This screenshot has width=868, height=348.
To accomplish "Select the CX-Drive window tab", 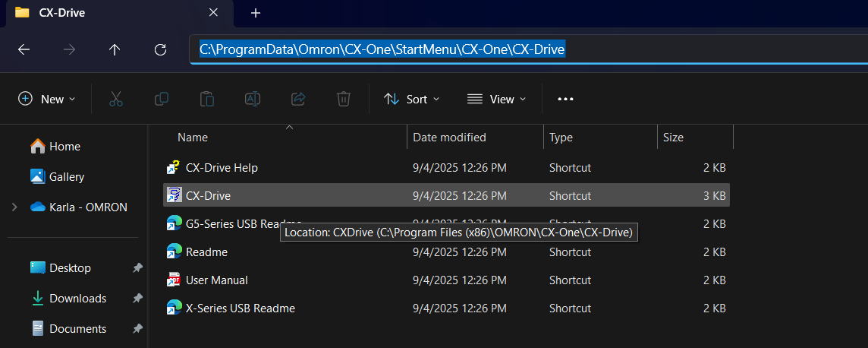I will [x=120, y=14].
